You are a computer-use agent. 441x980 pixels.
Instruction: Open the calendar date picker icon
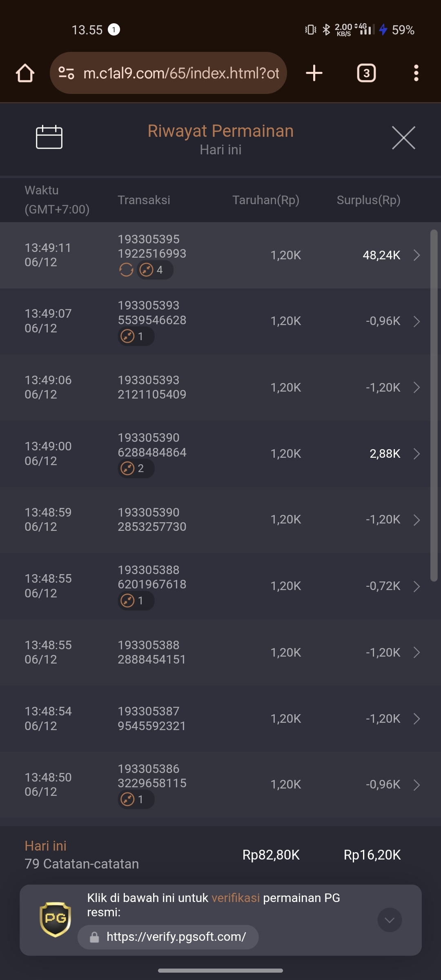click(x=49, y=137)
